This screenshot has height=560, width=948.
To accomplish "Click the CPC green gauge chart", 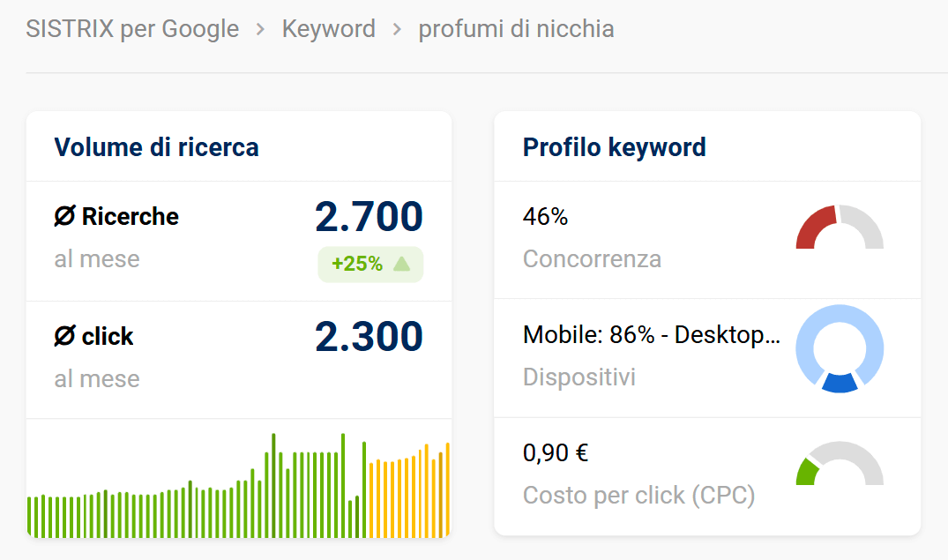I will [839, 464].
